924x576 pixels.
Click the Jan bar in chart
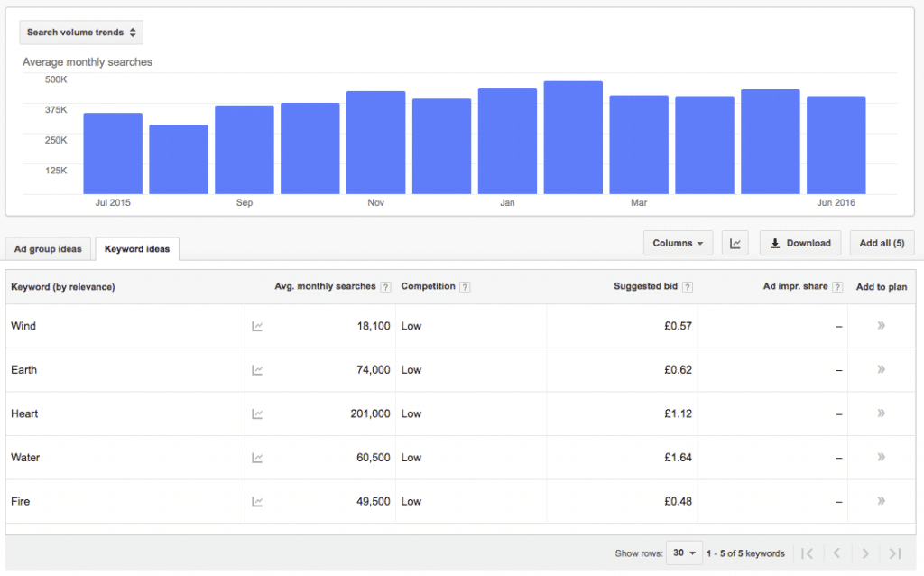507,142
